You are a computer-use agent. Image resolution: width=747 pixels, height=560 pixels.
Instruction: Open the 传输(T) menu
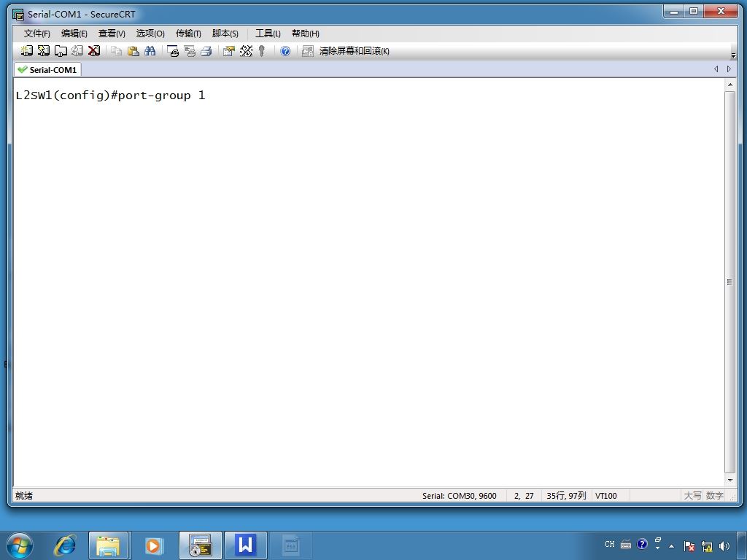pyautogui.click(x=188, y=34)
